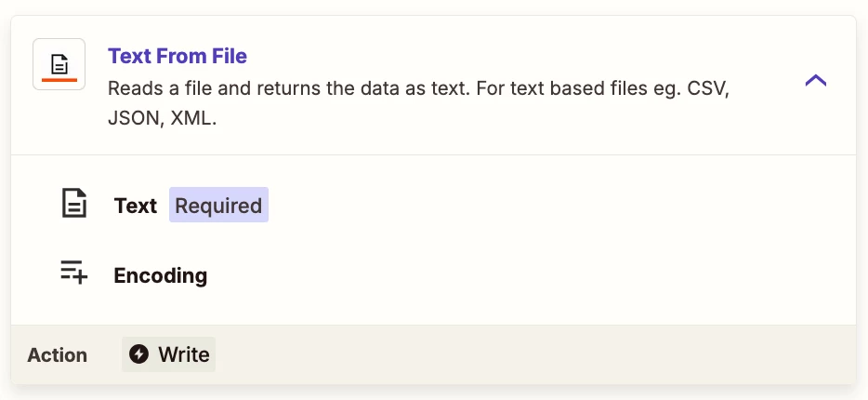Collapse the Text From File card

point(815,81)
